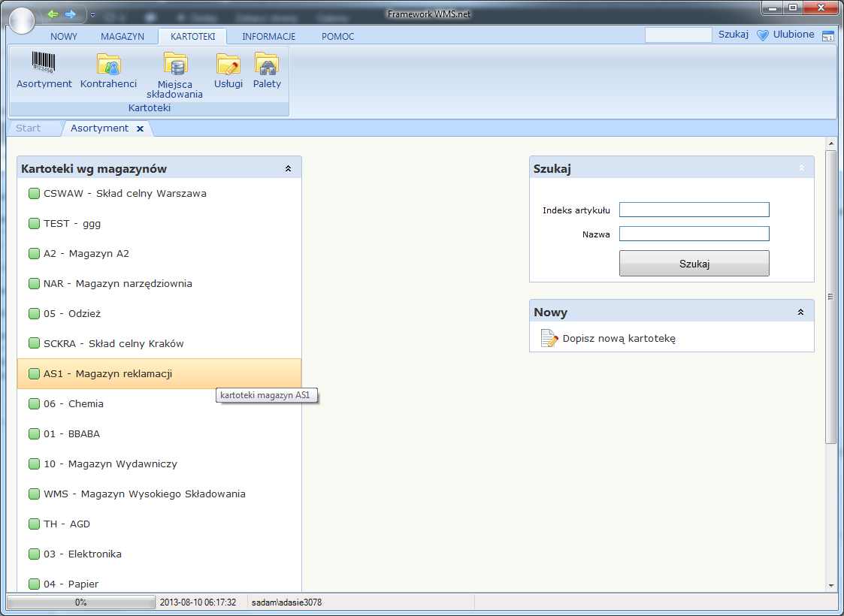This screenshot has height=616, width=844.
Task: Click the round application orb button
Action: (x=22, y=20)
